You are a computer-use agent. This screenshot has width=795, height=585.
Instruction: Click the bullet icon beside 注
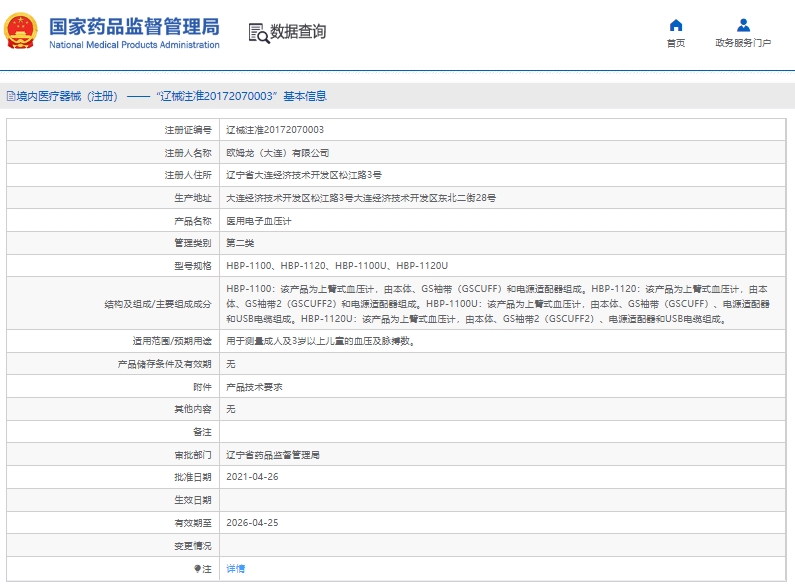click(197, 569)
